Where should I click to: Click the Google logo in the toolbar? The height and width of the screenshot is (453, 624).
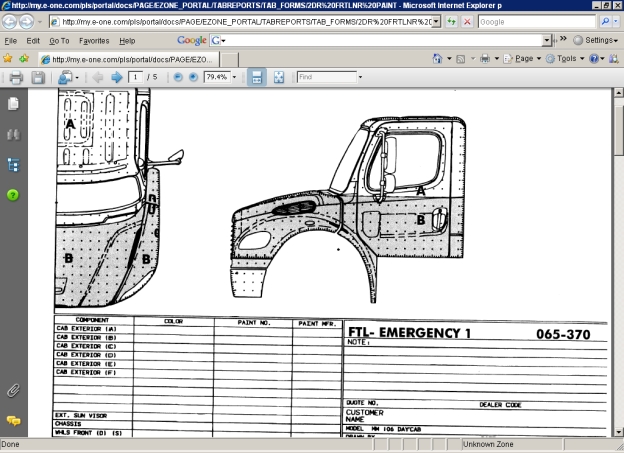point(191,40)
